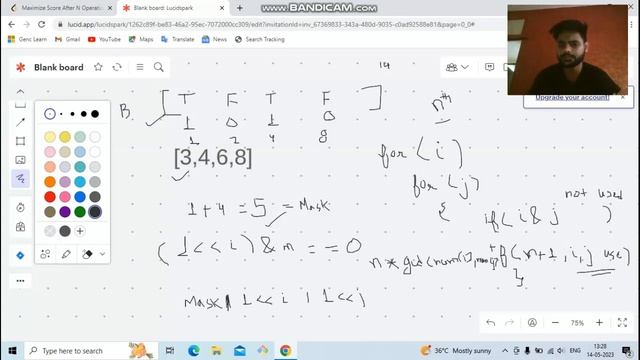Open the collaborators dropdown
The height and width of the screenshot is (360, 640).
457,67
